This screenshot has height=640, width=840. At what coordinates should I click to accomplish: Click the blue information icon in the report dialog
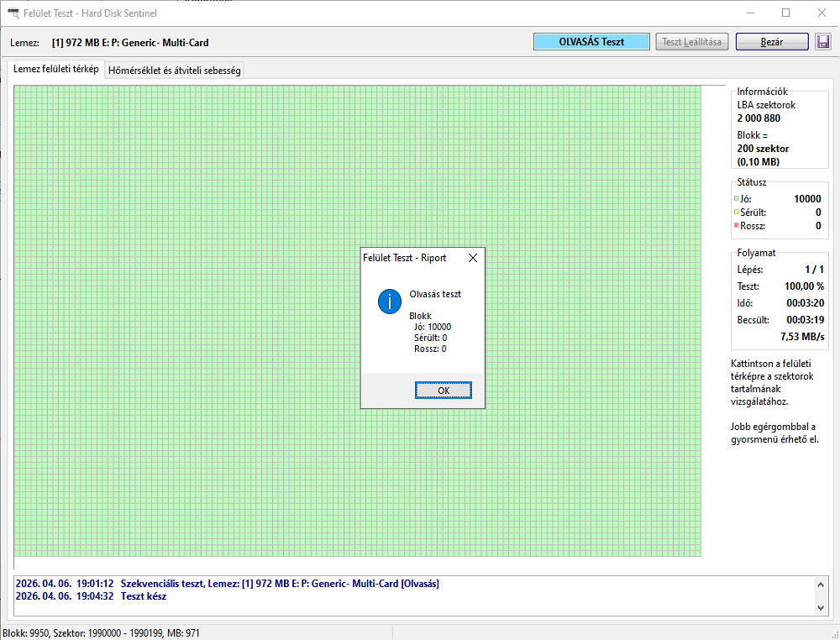(390, 302)
